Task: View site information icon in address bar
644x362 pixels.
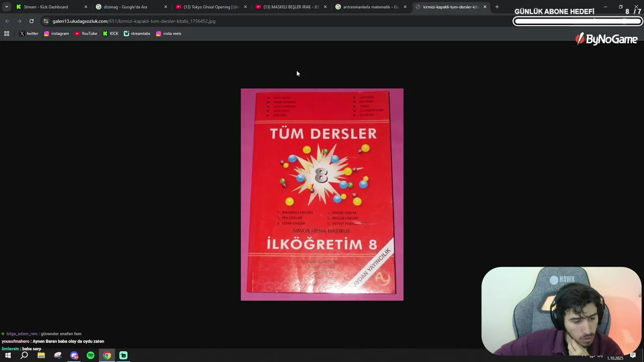Action: [46, 21]
